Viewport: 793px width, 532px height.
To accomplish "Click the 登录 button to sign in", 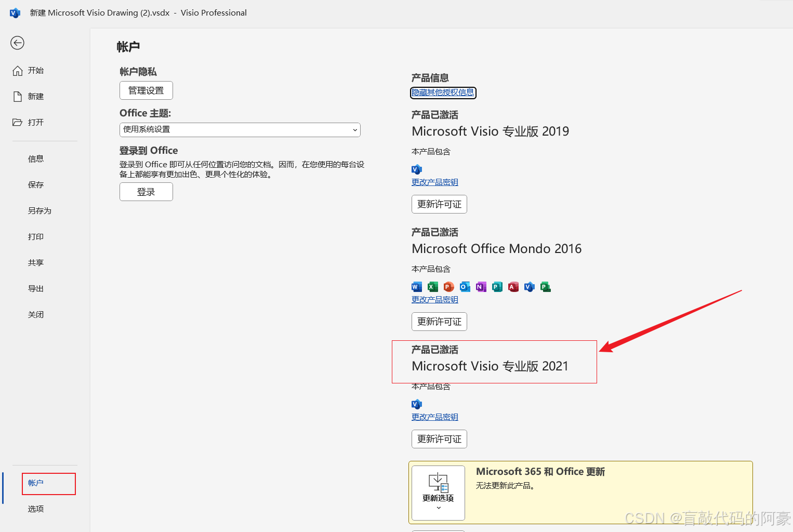I will [146, 191].
